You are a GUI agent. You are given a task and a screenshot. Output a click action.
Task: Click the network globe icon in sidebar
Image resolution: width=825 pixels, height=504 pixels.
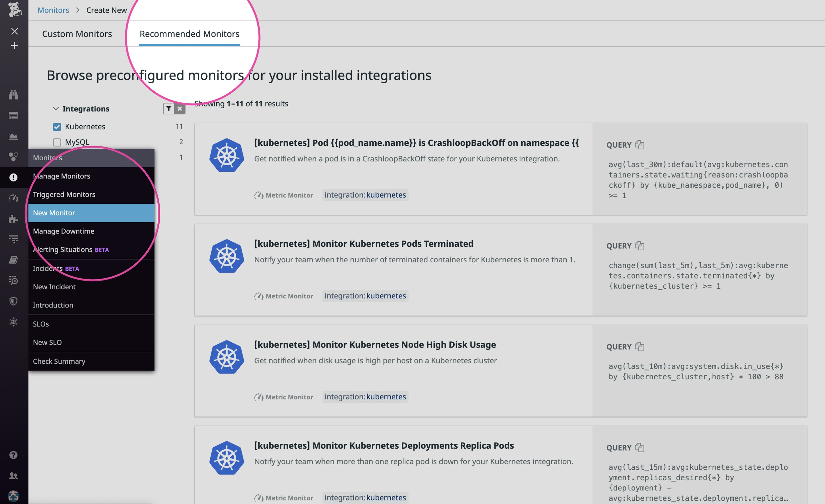[x=14, y=322]
